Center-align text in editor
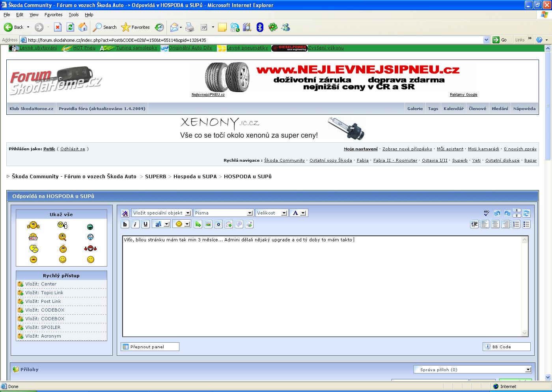Image resolution: width=552 pixels, height=392 pixels. pos(495,224)
